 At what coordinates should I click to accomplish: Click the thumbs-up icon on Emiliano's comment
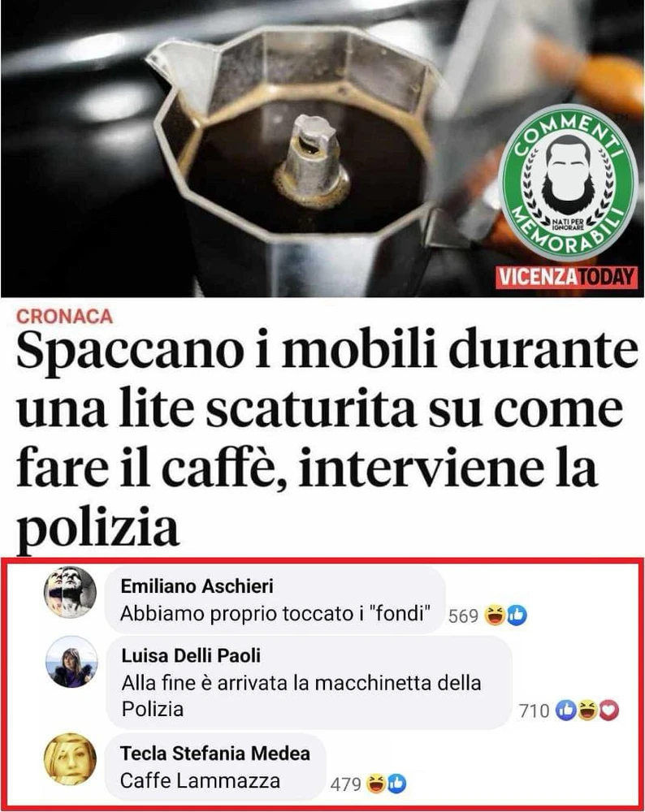click(x=516, y=615)
